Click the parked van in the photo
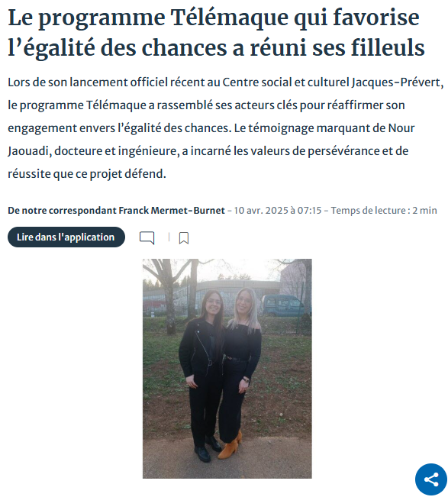Image resolution: width=448 pixels, height=497 pixels. click(x=284, y=305)
